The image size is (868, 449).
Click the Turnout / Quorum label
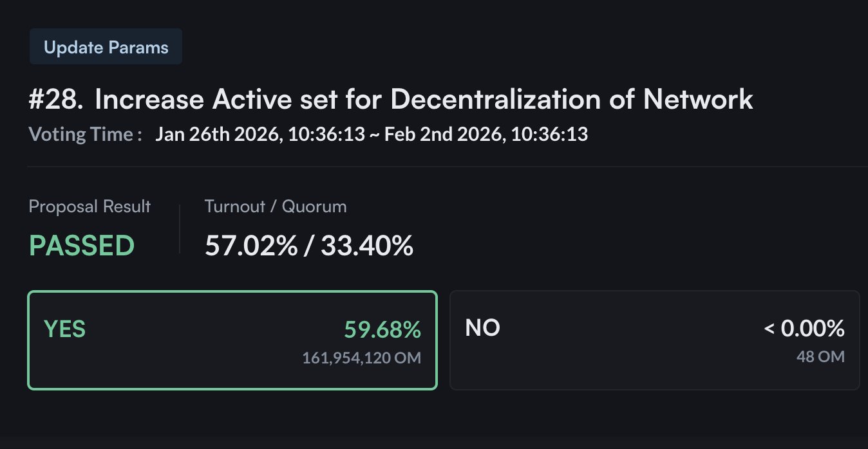(x=276, y=206)
